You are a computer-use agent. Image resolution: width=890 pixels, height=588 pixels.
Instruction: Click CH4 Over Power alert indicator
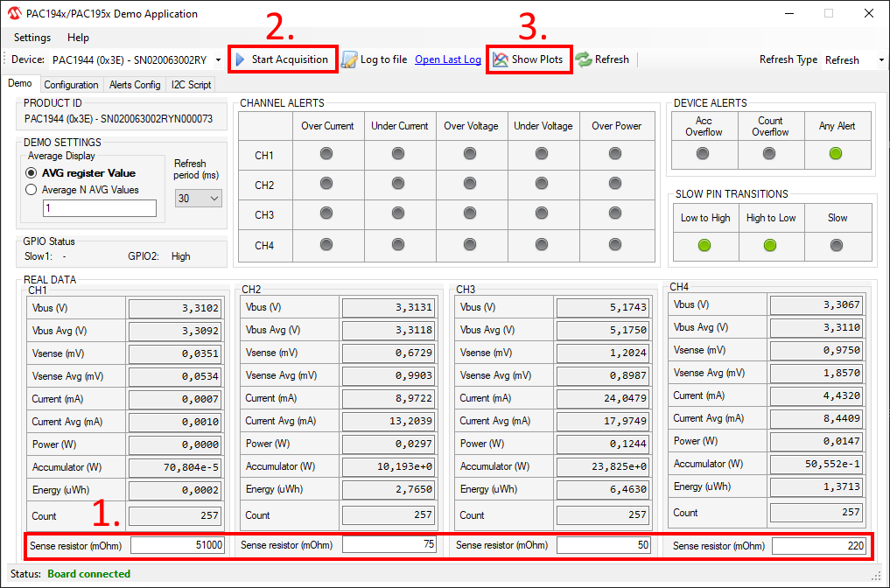(x=615, y=244)
